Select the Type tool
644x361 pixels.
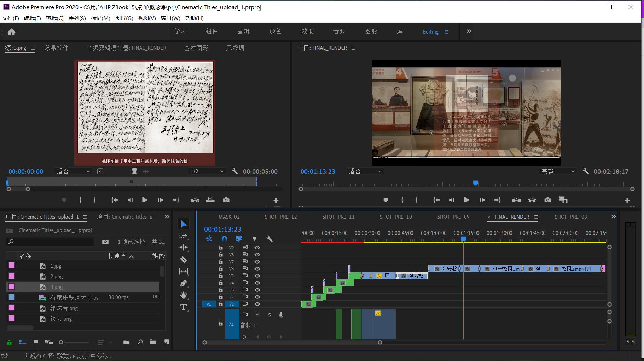pyautogui.click(x=184, y=307)
